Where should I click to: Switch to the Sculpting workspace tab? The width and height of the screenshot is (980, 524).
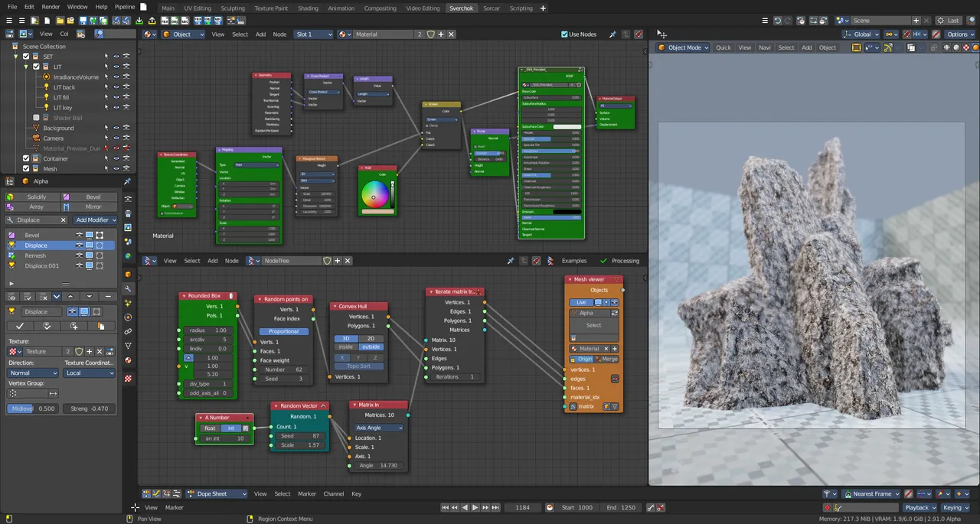tap(233, 8)
